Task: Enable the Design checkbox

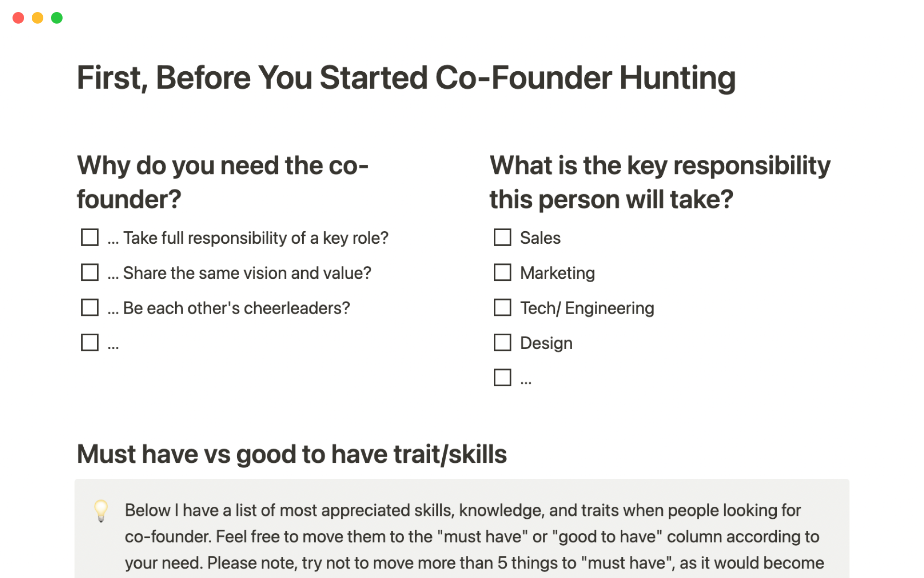Action: coord(502,343)
